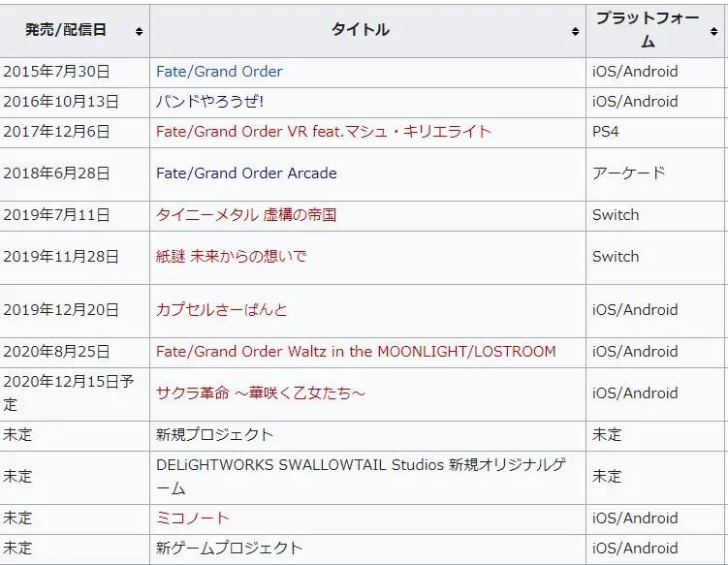The width and height of the screenshot is (728, 565).
Task: Click 未定 platform in the SWALLOWTAIL Studios row
Action: 607,477
